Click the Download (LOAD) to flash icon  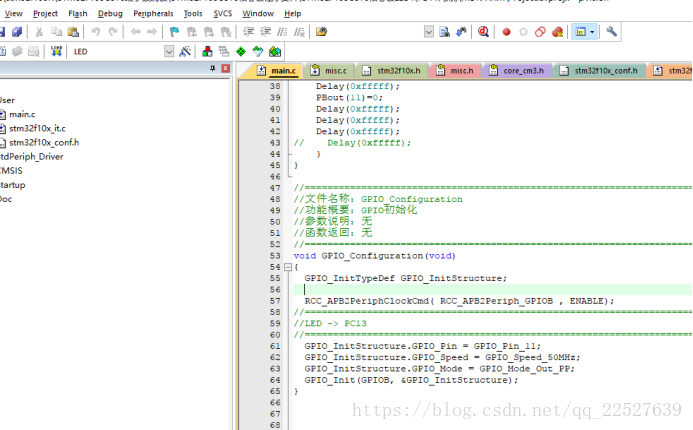pyautogui.click(x=56, y=51)
